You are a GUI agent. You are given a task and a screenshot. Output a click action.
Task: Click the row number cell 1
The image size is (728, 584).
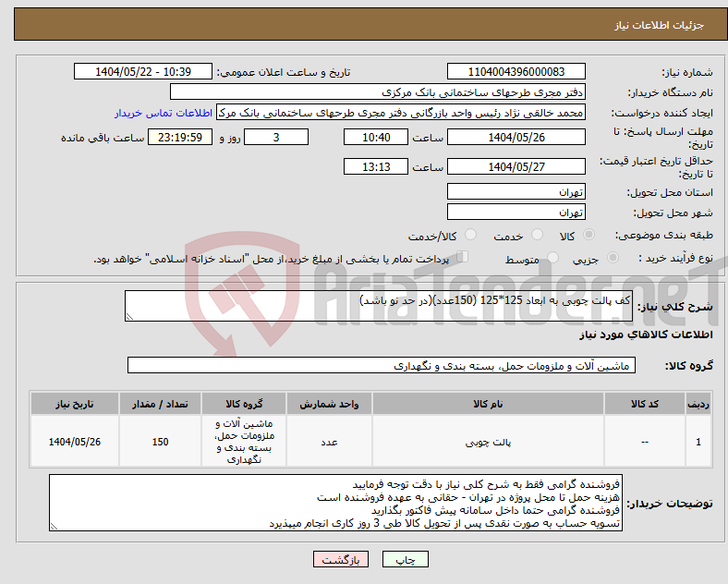point(698,442)
